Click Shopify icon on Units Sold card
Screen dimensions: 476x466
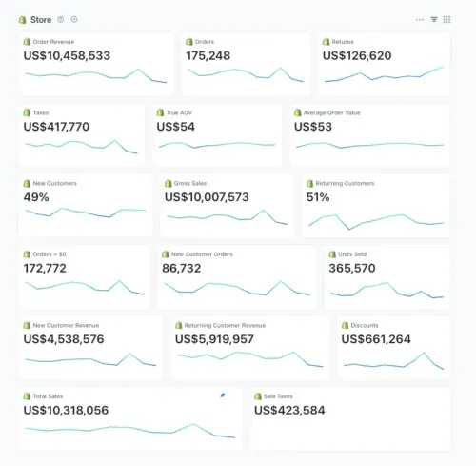(332, 254)
